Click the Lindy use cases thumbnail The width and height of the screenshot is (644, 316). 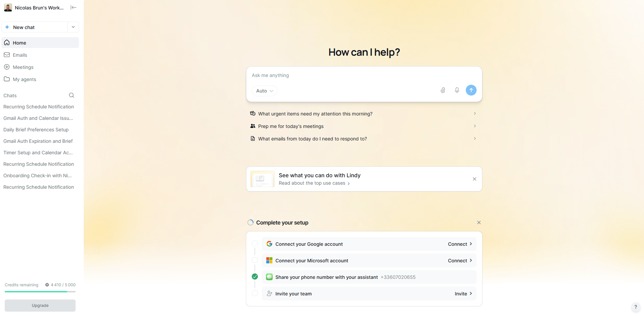263,179
